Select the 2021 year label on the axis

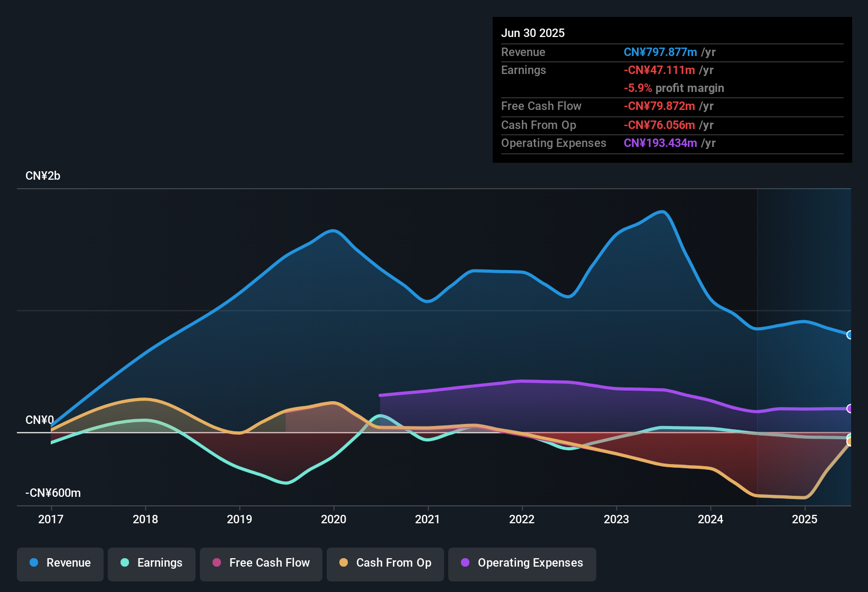[428, 520]
